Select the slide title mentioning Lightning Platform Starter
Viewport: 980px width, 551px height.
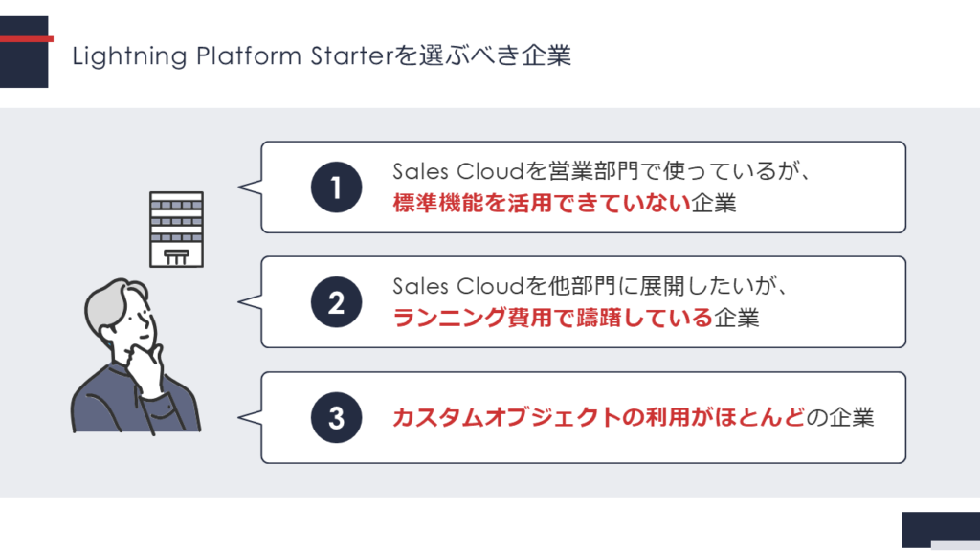click(x=321, y=56)
